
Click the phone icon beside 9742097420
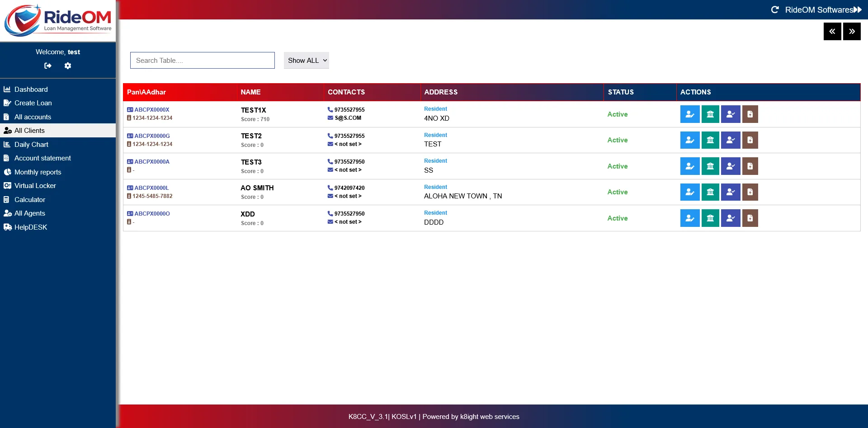[330, 188]
